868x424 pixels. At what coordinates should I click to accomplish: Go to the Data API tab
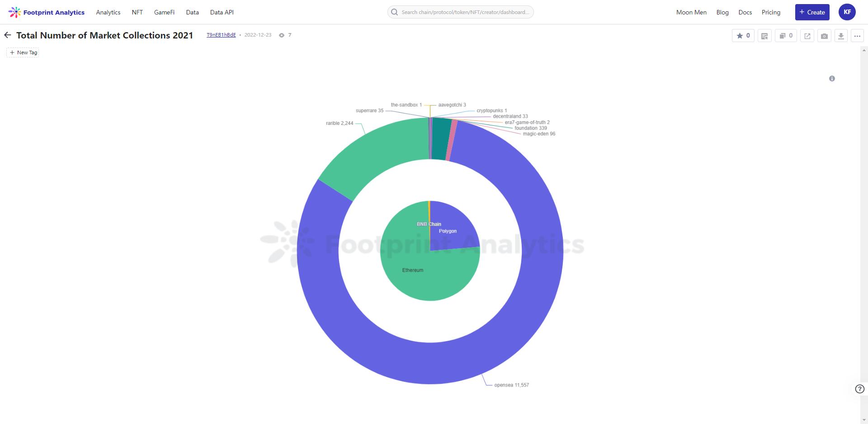tap(222, 12)
